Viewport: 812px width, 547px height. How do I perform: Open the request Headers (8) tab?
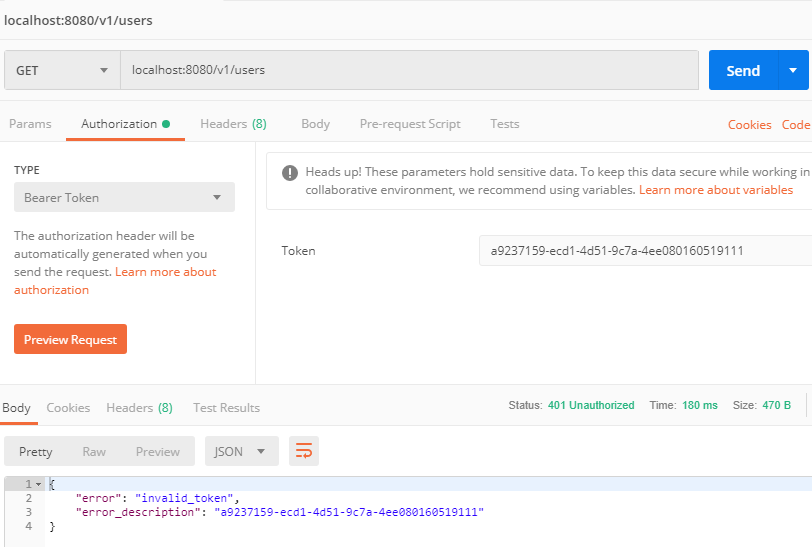pos(233,124)
